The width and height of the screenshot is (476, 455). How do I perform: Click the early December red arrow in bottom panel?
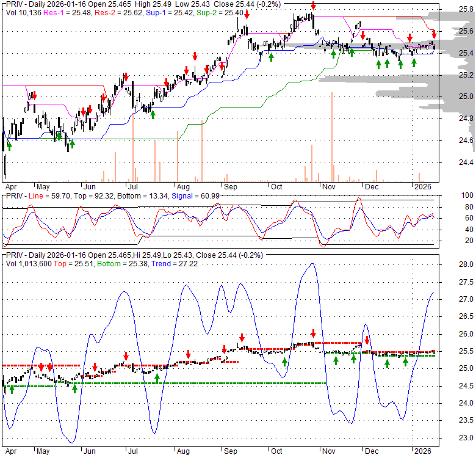[367, 340]
